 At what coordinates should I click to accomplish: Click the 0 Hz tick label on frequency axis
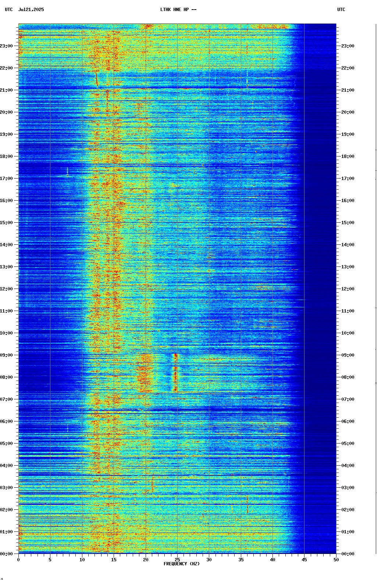18,560
